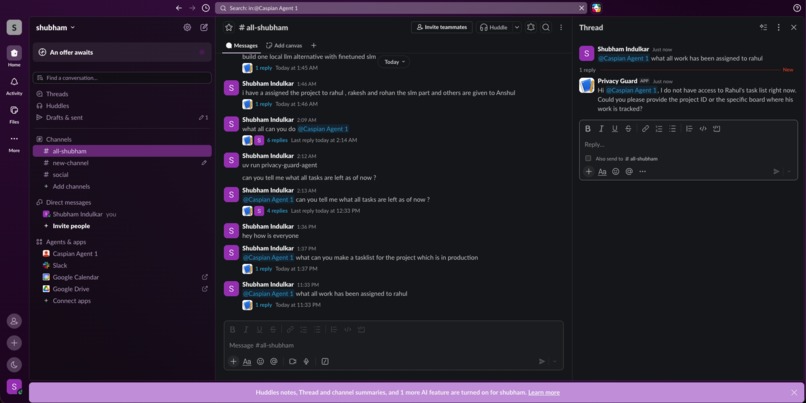Screen dimensions: 806x403
Task: Check 'Also send to # all-shubham'
Action: coord(588,158)
